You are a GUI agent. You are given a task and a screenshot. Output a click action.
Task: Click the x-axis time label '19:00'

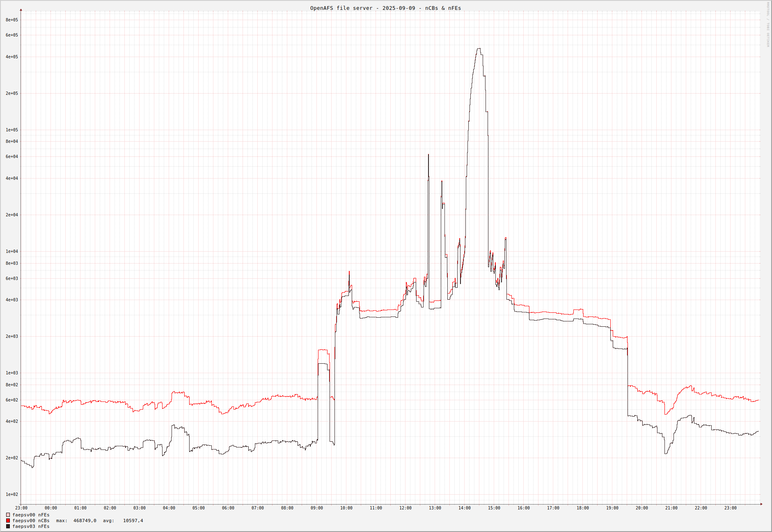pos(612,508)
